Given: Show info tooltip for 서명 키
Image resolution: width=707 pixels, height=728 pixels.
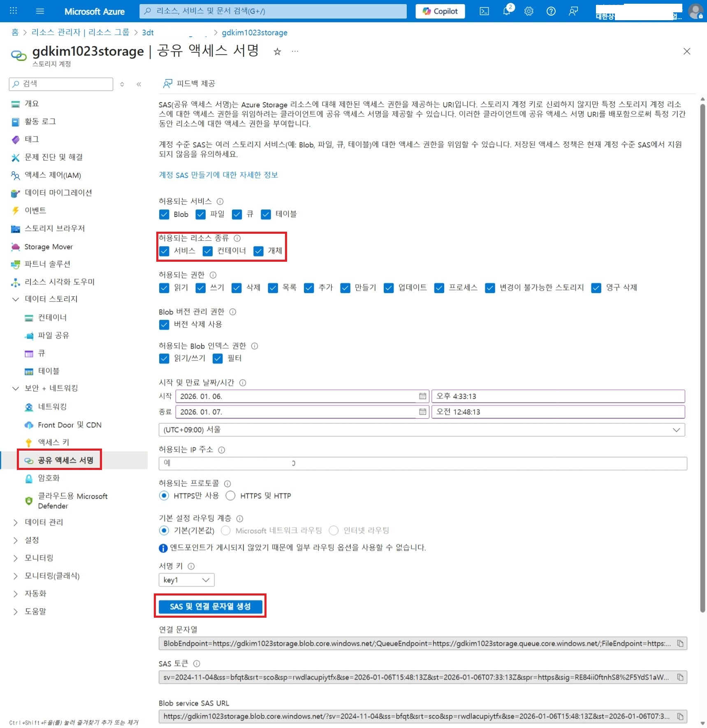Looking at the screenshot, I should click(191, 566).
